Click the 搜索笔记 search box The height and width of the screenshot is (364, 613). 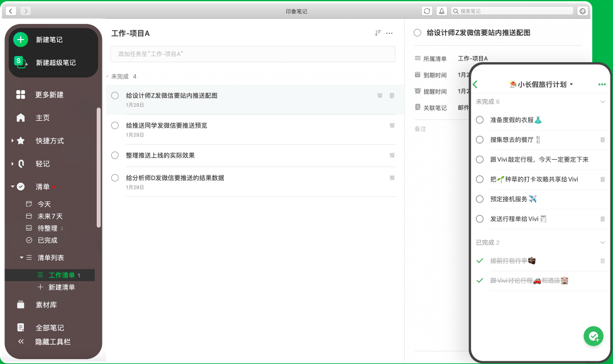[x=512, y=11]
